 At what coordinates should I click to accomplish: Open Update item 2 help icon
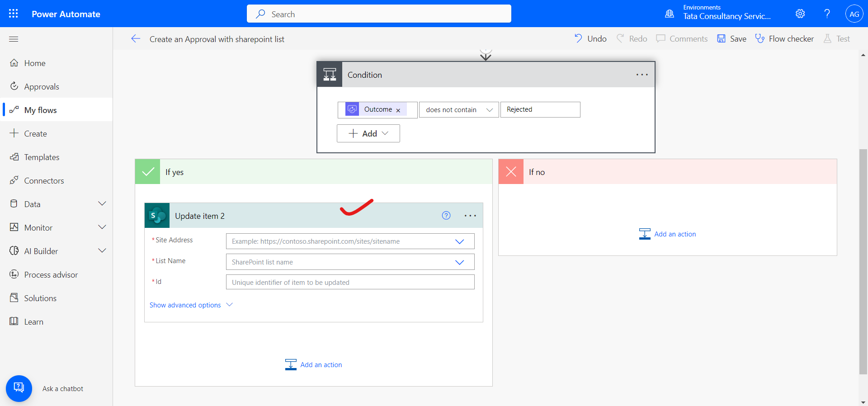(x=446, y=216)
